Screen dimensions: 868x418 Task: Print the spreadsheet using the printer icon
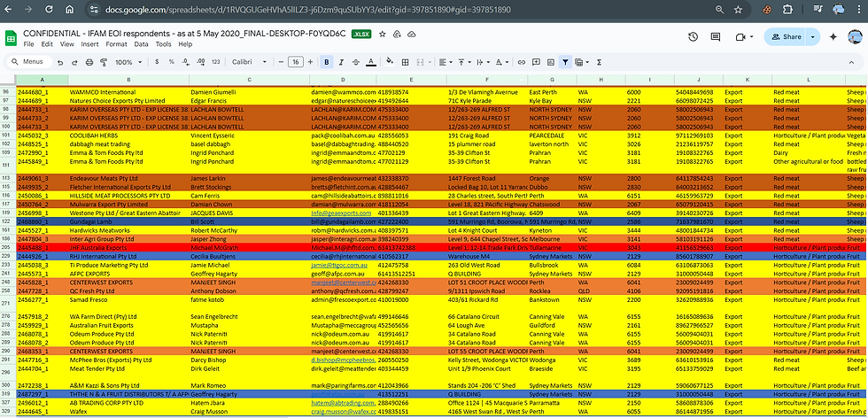89,63
